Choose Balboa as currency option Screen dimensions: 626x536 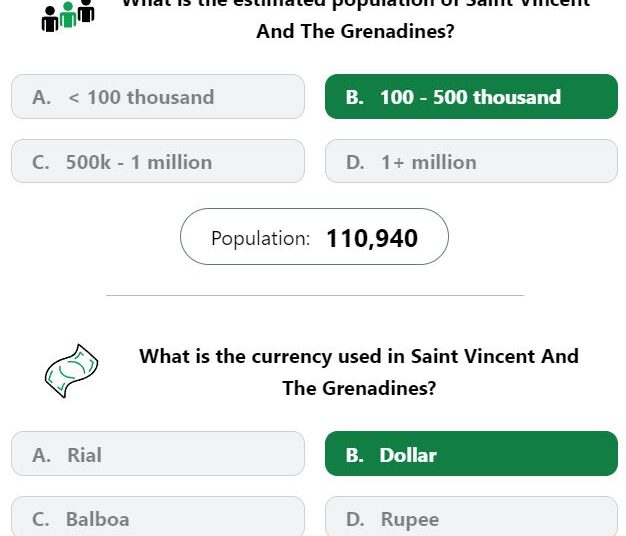[158, 517]
